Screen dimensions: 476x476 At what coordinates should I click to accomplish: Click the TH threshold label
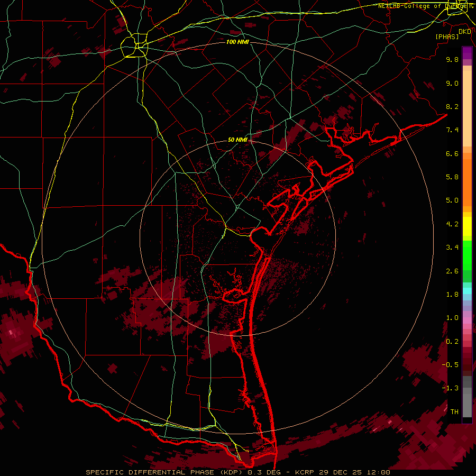(454, 412)
